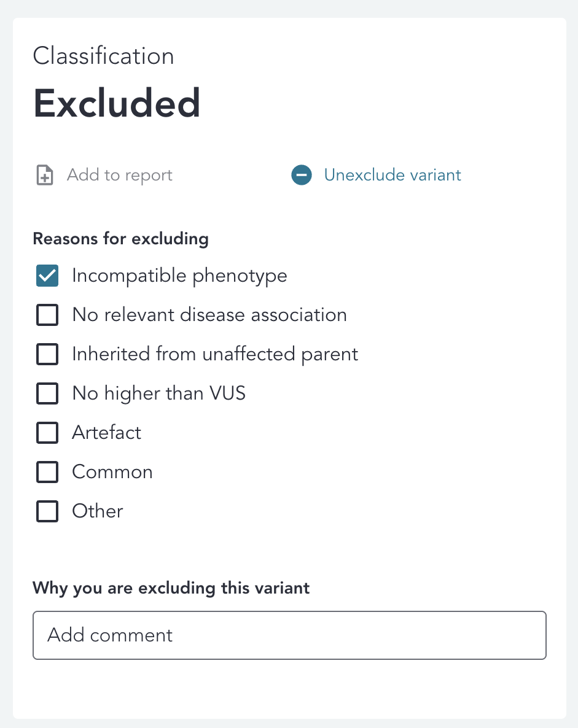This screenshot has width=578, height=728.
Task: Restore variant via Unexclude variant
Action: point(392,175)
